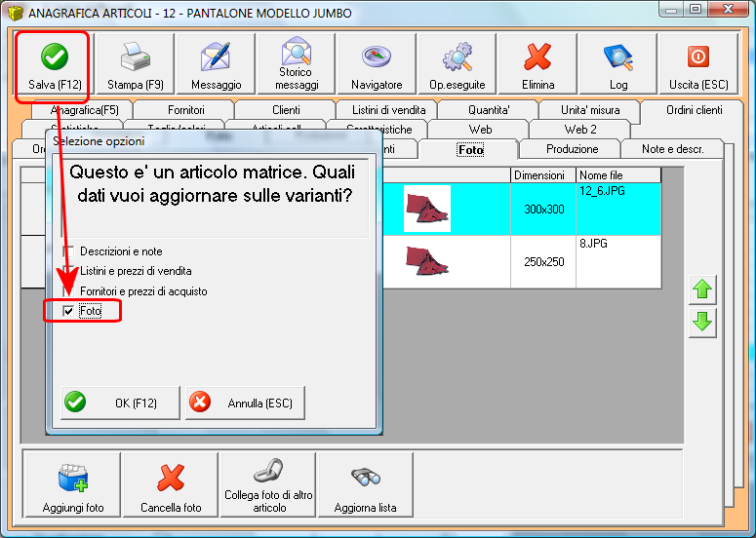Switch to Listini di vendita tab
The image size is (756, 538).
click(388, 110)
